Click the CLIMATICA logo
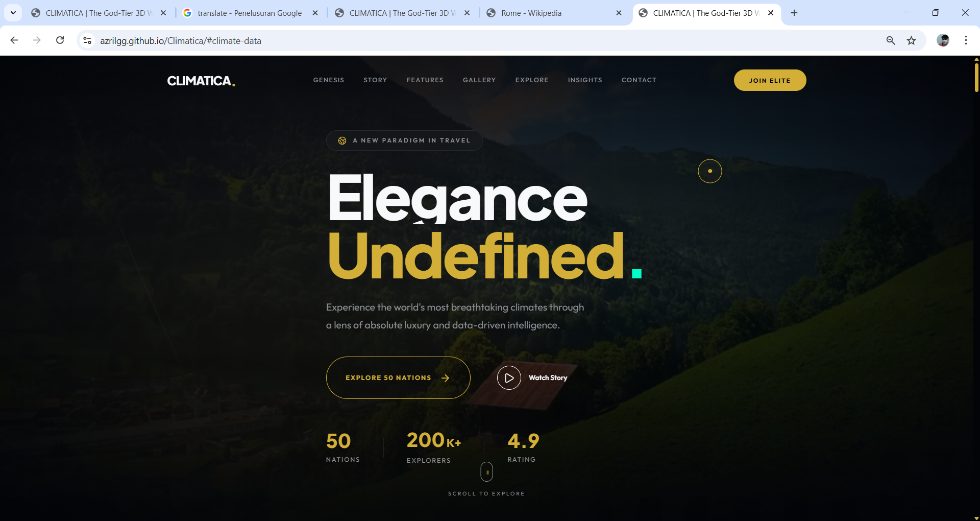 click(x=201, y=81)
